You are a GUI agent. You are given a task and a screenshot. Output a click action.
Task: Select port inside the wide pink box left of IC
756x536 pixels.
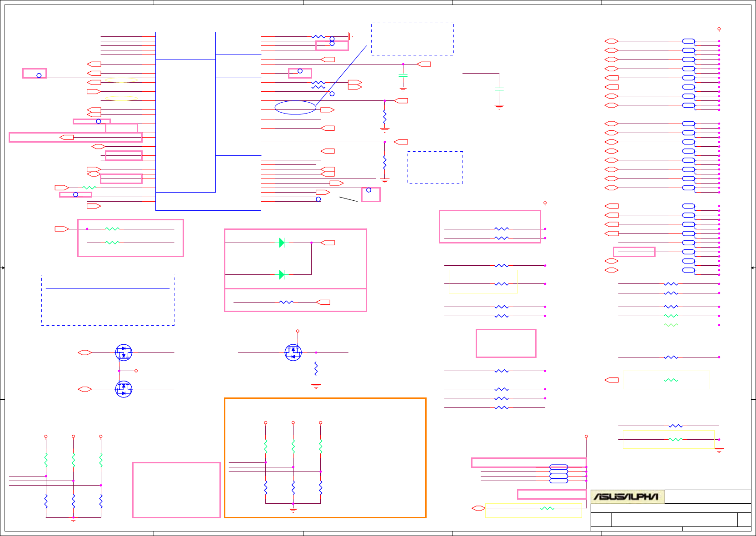tap(66, 137)
